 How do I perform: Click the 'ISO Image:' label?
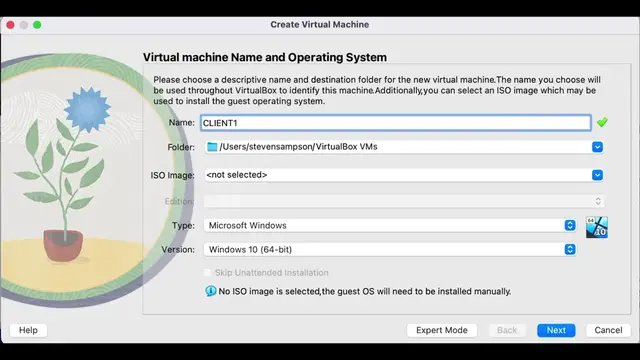tap(172, 175)
